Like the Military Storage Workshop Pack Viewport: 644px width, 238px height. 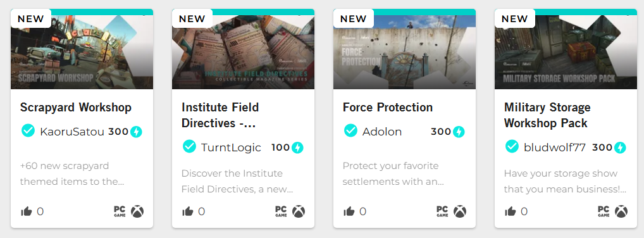tap(511, 211)
